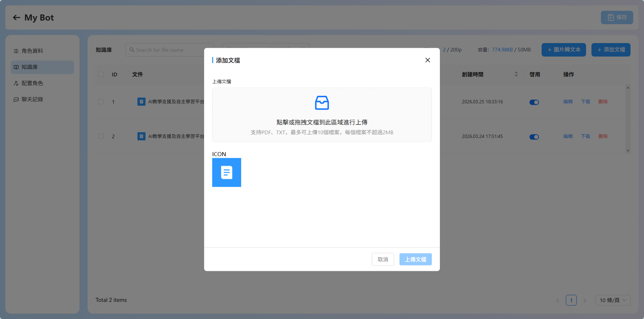Click the sort arrows beside 創建時間
The width and height of the screenshot is (644, 319).
(516, 74)
